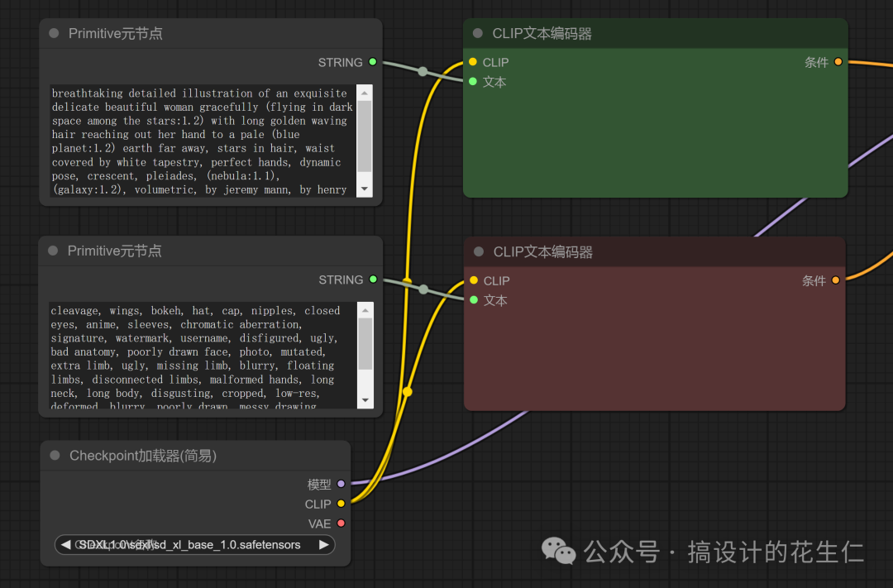Click the grey link midpoint dot leading to green 文本
Viewport: 893px width, 588px height.
(x=423, y=71)
